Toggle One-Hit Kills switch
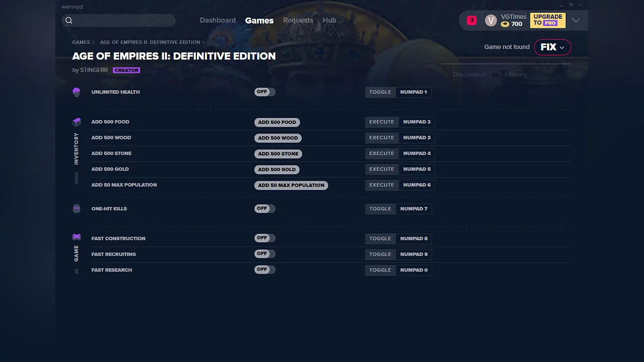 pyautogui.click(x=265, y=209)
